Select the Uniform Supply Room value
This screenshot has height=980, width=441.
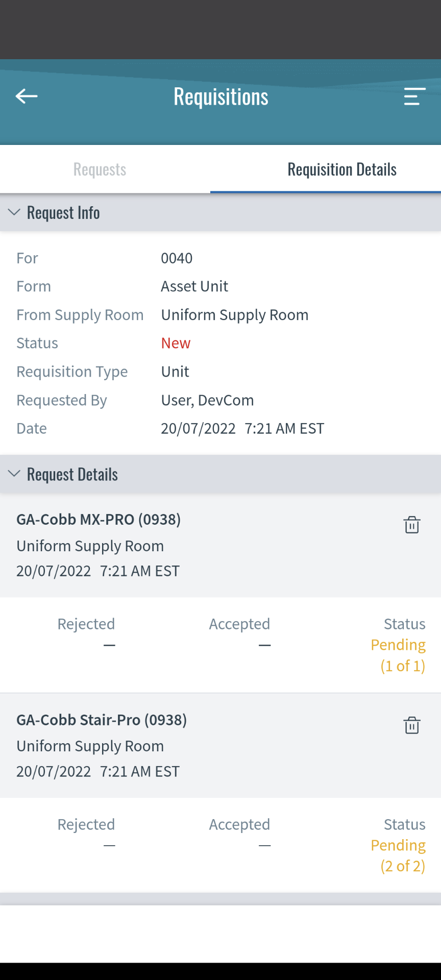pos(235,315)
